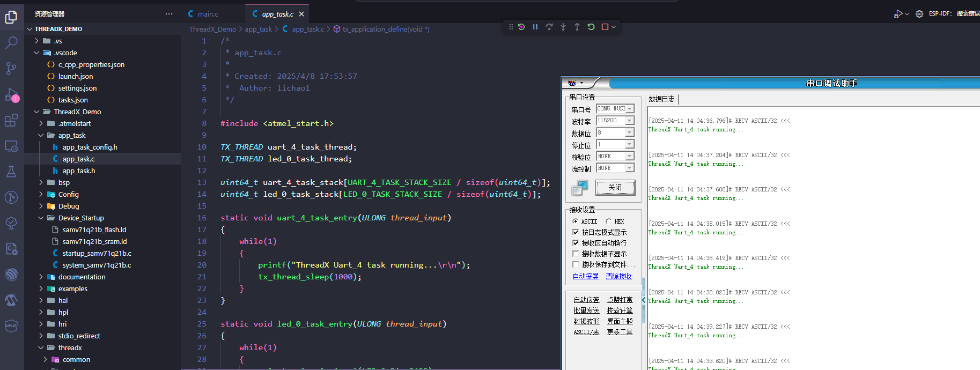Toggle 按日志模式显示 checkbox
The height and width of the screenshot is (370, 980).
(x=576, y=232)
